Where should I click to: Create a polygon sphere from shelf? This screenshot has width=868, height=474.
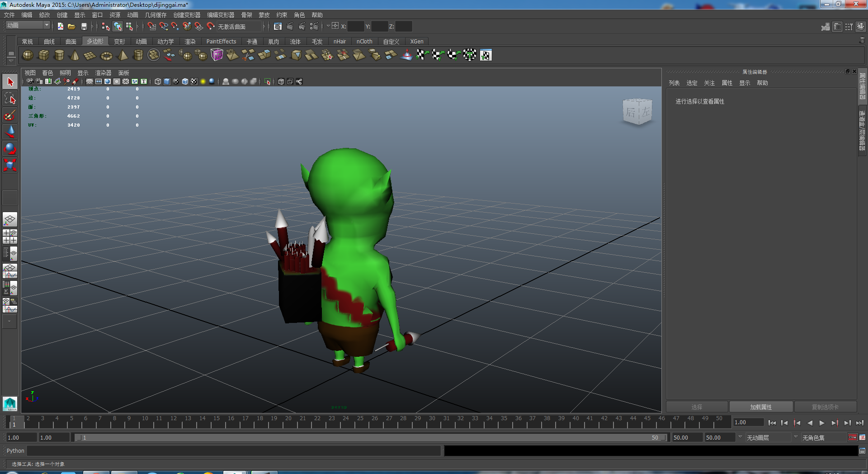[x=28, y=55]
